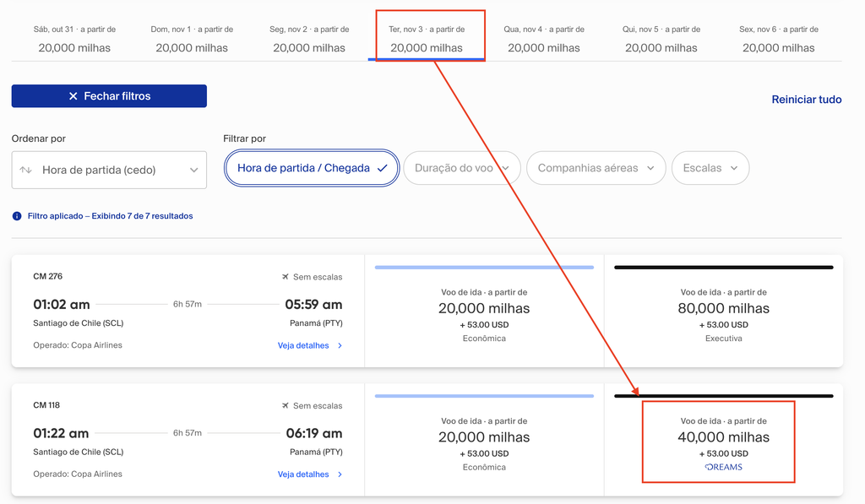865x504 pixels.
Task: Click 6h 57m duration on CM 276
Action: pos(188,304)
